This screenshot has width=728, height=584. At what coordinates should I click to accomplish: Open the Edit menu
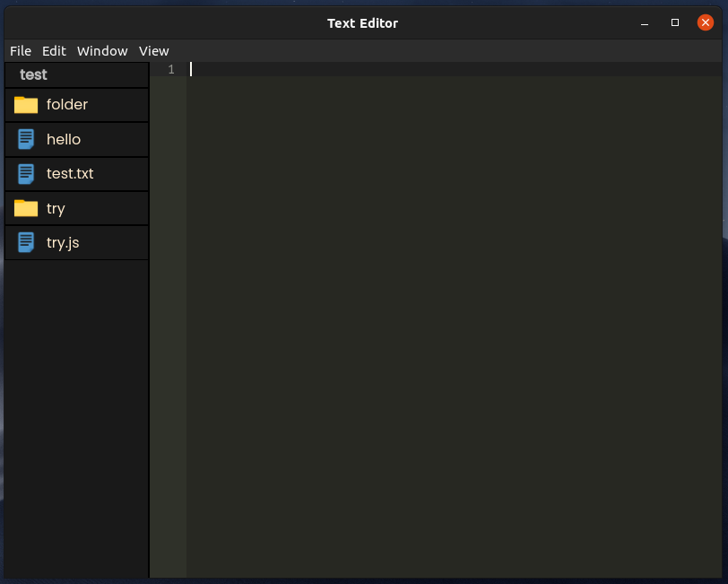click(54, 51)
